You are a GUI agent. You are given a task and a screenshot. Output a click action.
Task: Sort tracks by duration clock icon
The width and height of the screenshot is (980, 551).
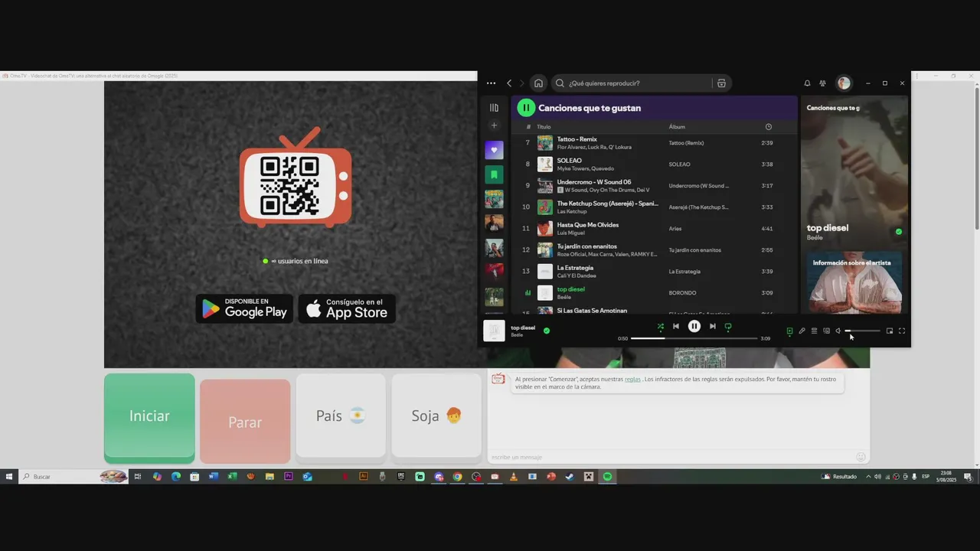(x=769, y=127)
